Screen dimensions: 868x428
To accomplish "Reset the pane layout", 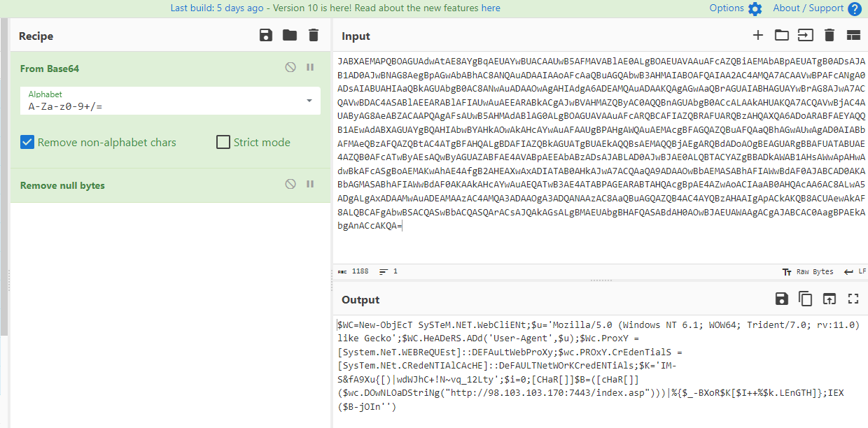I will pos(853,36).
